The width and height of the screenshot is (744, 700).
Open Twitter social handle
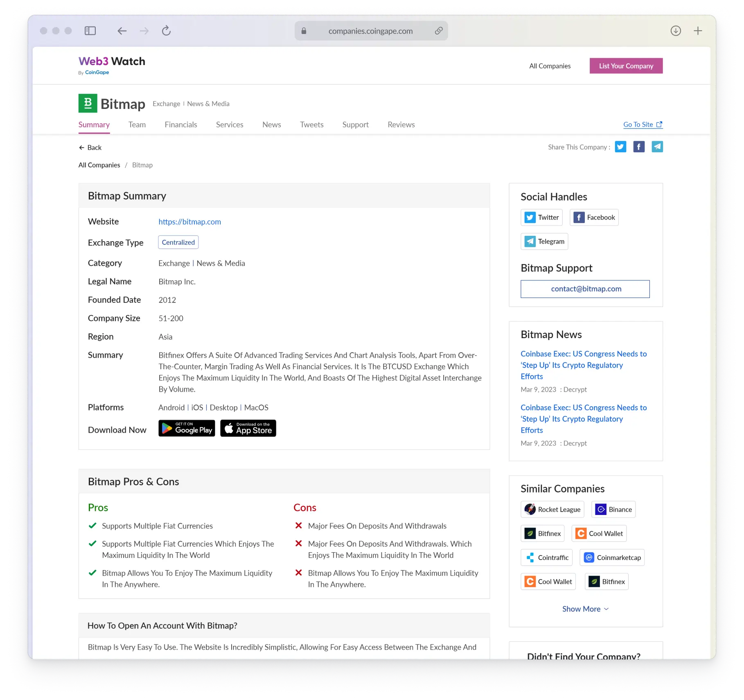[542, 217]
